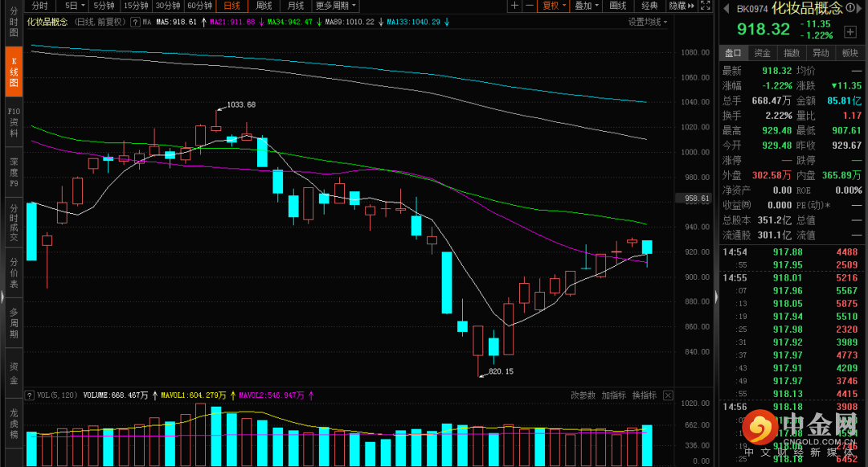
Task: Click the MA34:942.47 legend entry
Action: click(x=289, y=23)
